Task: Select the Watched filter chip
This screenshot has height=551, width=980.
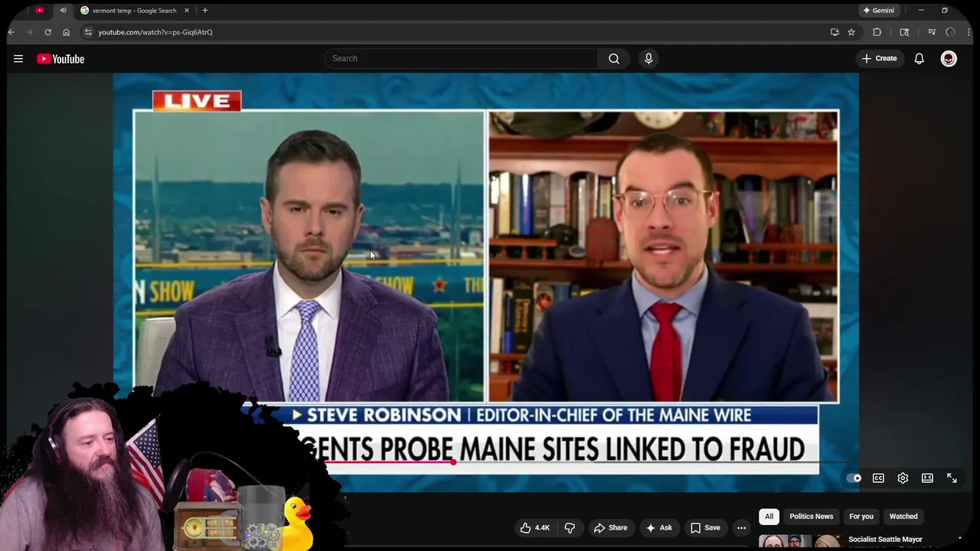Action: pos(903,517)
